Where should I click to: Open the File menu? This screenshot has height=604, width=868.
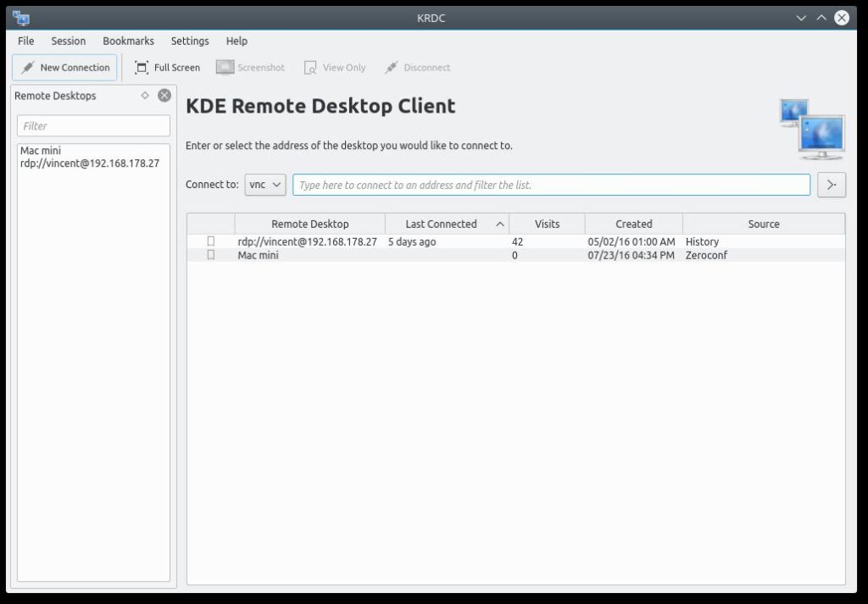point(26,41)
